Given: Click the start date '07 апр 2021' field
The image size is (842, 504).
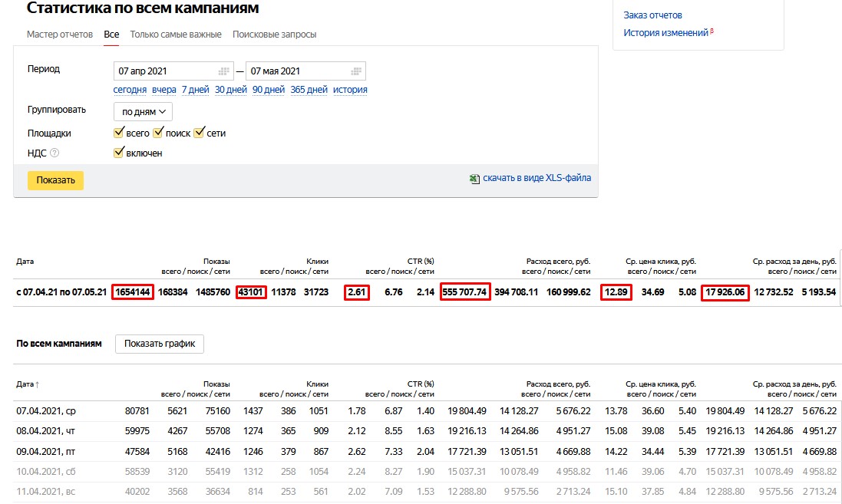Looking at the screenshot, I should [165, 71].
